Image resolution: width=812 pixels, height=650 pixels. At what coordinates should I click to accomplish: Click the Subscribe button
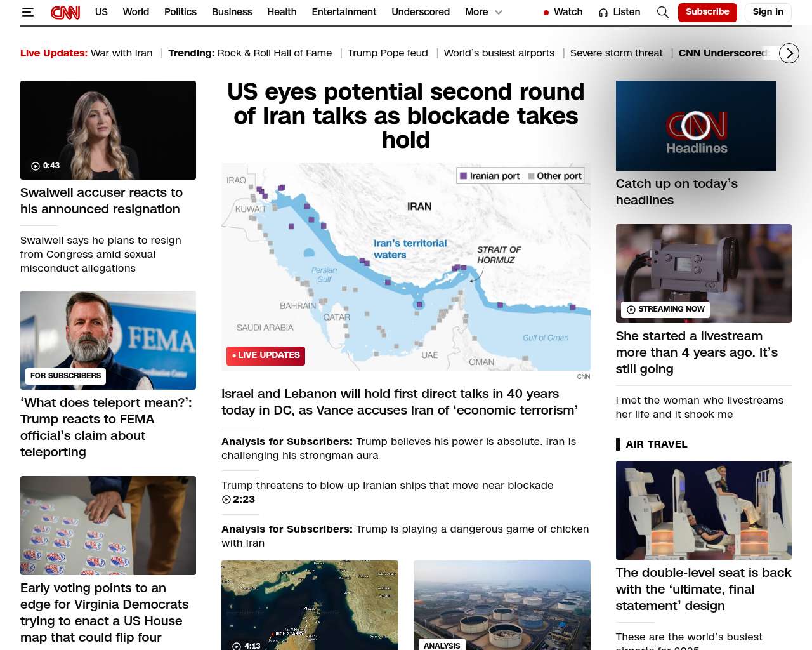[707, 12]
